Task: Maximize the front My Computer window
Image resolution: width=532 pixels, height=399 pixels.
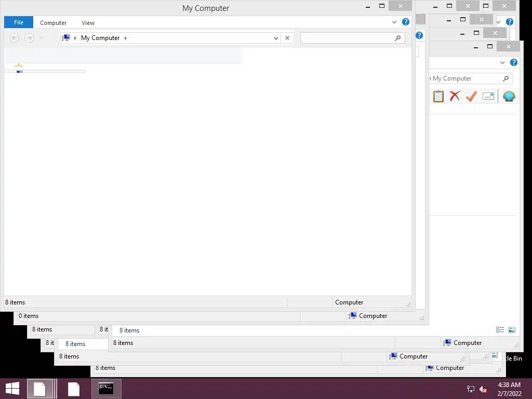Action: point(382,6)
